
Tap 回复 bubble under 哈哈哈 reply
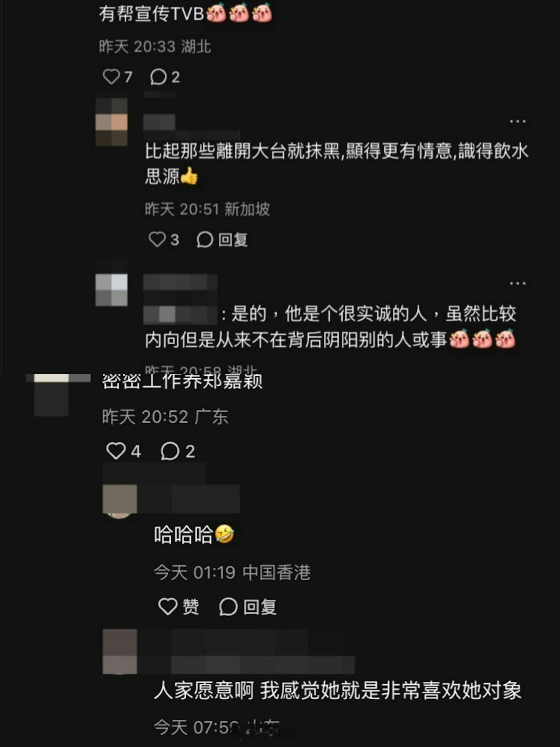click(x=228, y=607)
